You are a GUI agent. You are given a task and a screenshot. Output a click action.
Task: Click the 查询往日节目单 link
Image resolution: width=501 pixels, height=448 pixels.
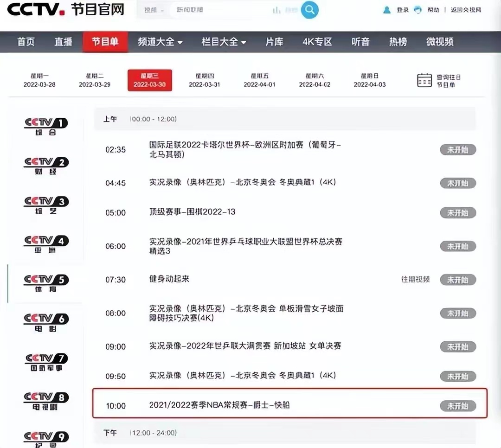449,81
